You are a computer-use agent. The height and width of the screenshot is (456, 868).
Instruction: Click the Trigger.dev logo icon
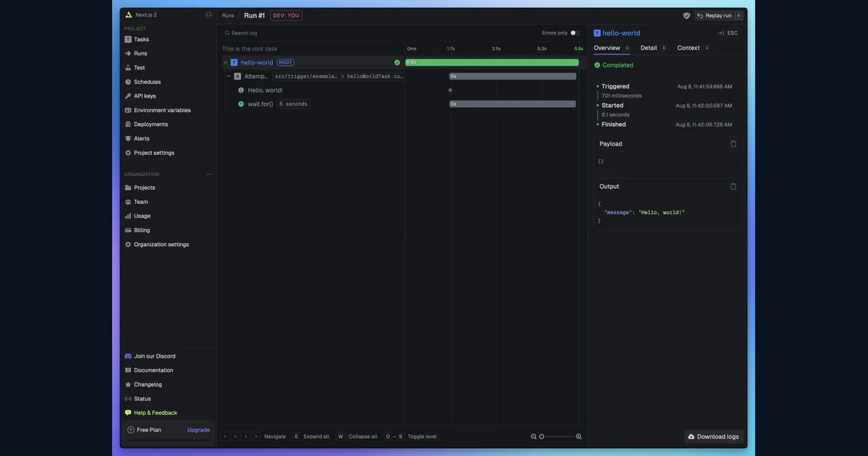pyautogui.click(x=129, y=14)
